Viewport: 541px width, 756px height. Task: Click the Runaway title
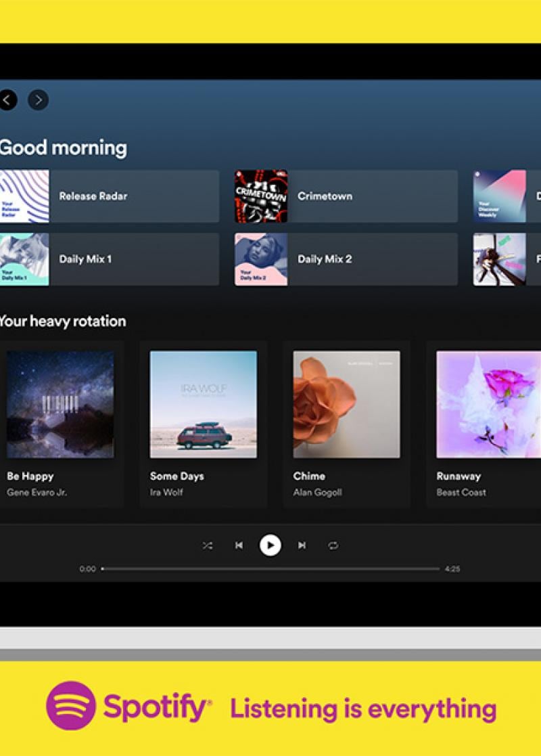pyautogui.click(x=458, y=476)
